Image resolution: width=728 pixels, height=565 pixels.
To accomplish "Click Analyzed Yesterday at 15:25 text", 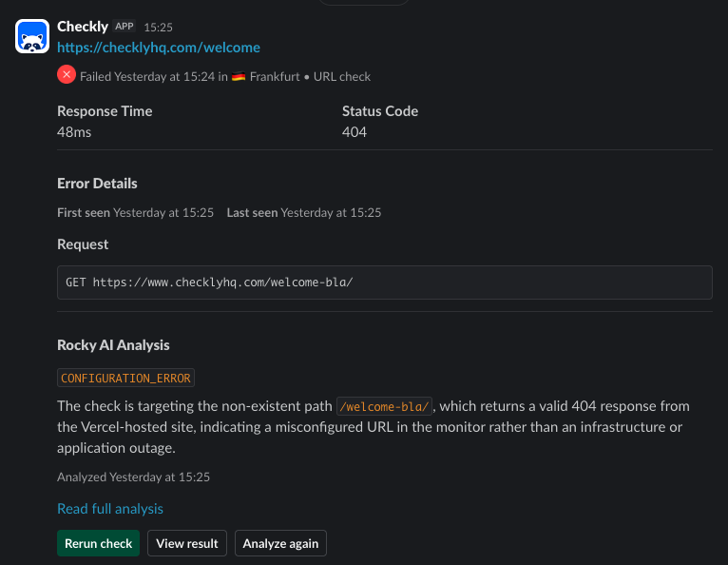I will click(133, 477).
